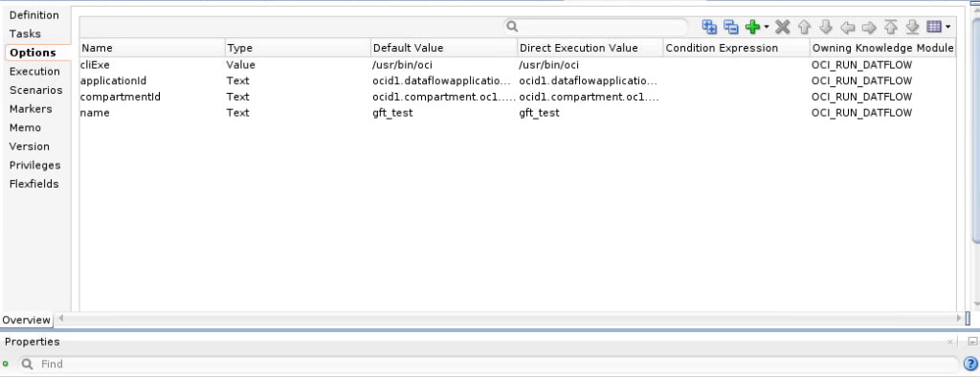Click the left arrow icon

click(x=848, y=27)
